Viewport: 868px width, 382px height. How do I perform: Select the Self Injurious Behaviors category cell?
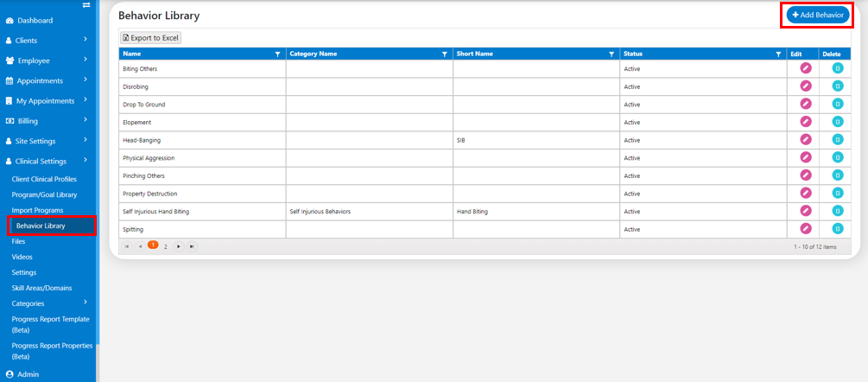click(370, 212)
